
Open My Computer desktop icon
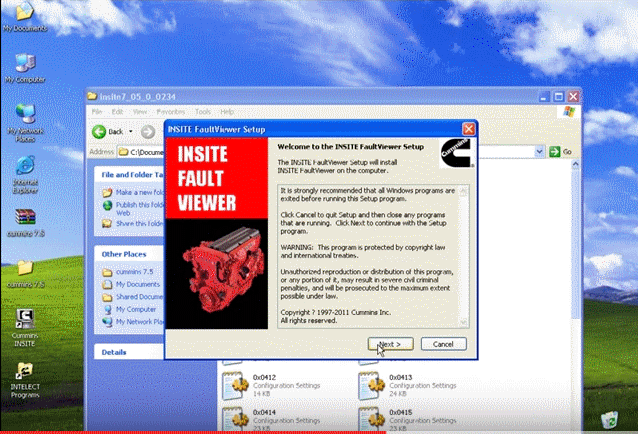(25, 68)
